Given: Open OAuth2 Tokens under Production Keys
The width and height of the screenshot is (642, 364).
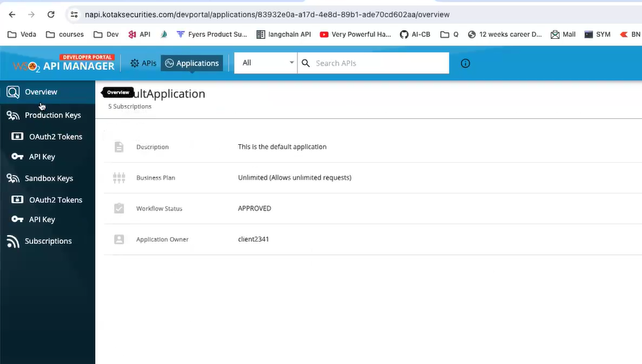Looking at the screenshot, I should pyautogui.click(x=48, y=137).
